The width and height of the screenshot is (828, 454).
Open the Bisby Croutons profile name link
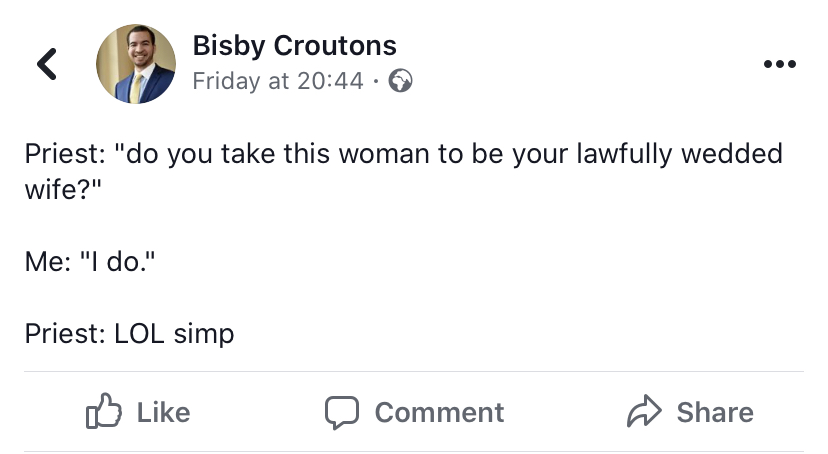(x=294, y=45)
